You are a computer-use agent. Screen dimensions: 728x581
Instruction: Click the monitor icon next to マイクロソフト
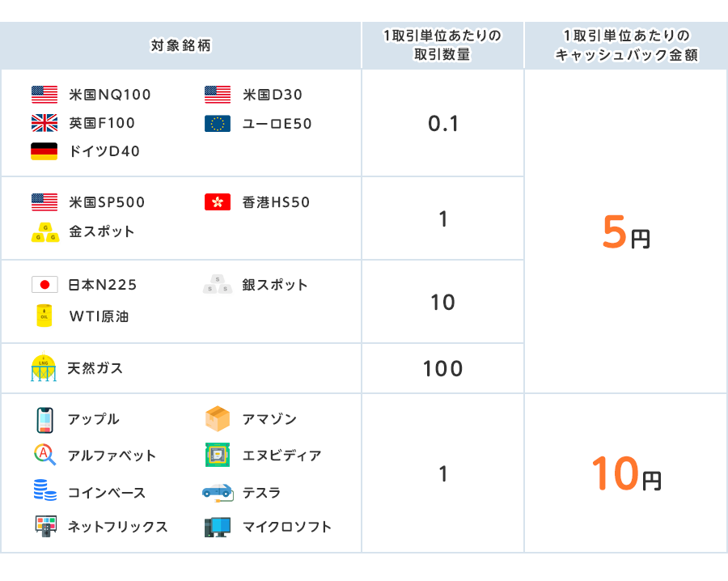pos(216,527)
